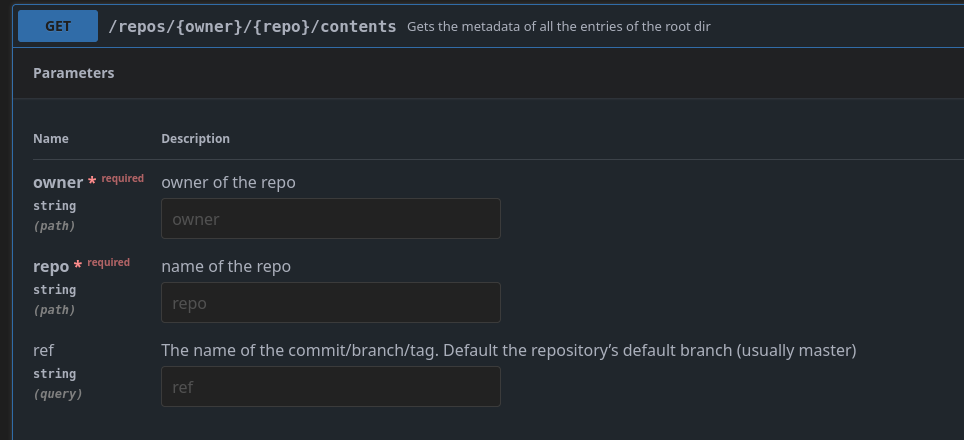This screenshot has height=440, width=964.
Task: Click the repo parameter name label
Action: (51, 266)
